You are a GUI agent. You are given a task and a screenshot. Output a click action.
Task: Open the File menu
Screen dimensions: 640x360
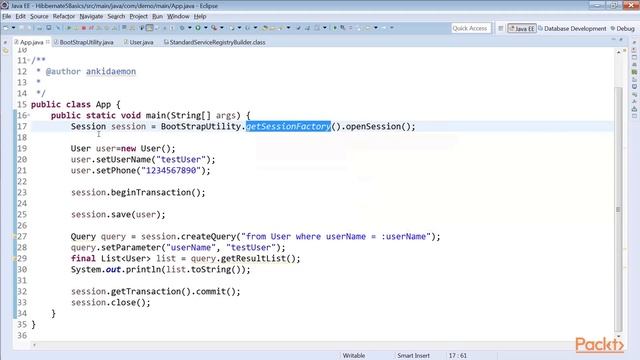pyautogui.click(x=7, y=16)
